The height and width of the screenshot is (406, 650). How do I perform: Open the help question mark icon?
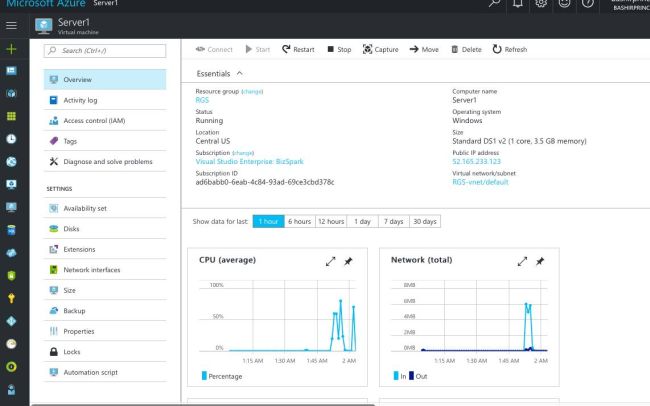(x=587, y=3)
